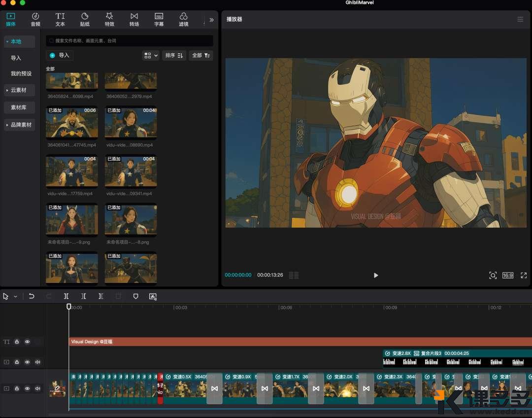The width and height of the screenshot is (532, 418).
Task: Mute the main video track audio
Action: pos(37,388)
